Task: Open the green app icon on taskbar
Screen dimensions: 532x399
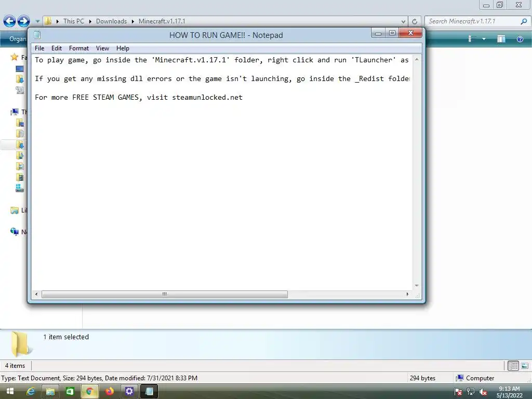Action: 70,392
